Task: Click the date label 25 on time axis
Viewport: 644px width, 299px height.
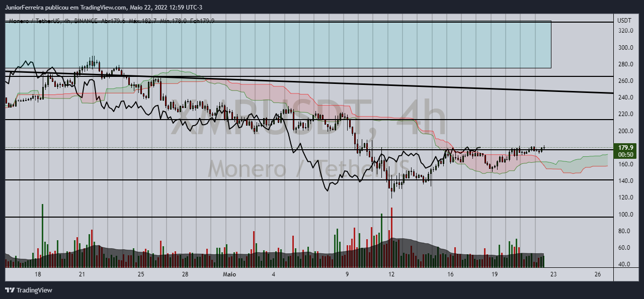Action: coord(141,274)
